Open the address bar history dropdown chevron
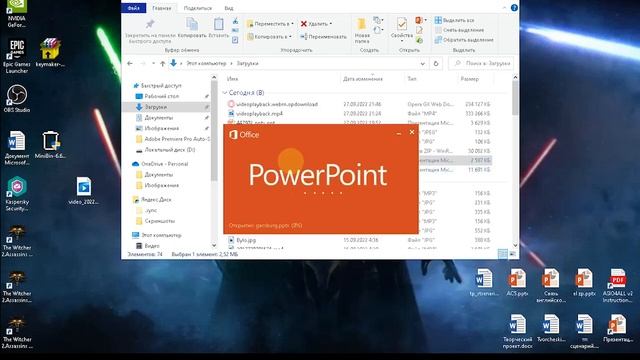640x360 pixels. point(422,64)
